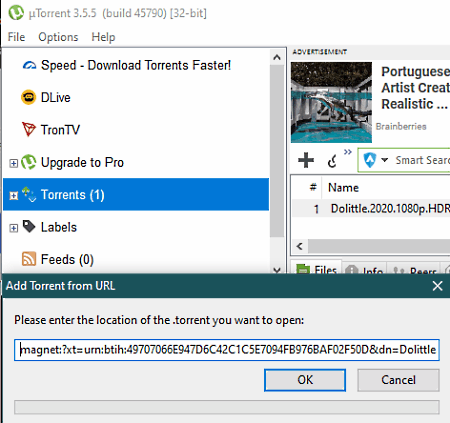Click sidebar scrollbar down arrow
This screenshot has width=450, height=423.
(x=277, y=270)
